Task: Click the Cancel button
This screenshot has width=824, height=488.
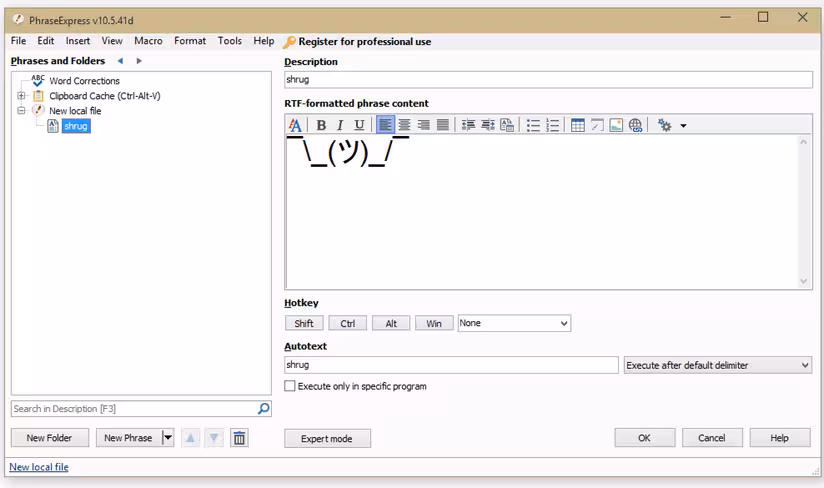Action: 712,438
